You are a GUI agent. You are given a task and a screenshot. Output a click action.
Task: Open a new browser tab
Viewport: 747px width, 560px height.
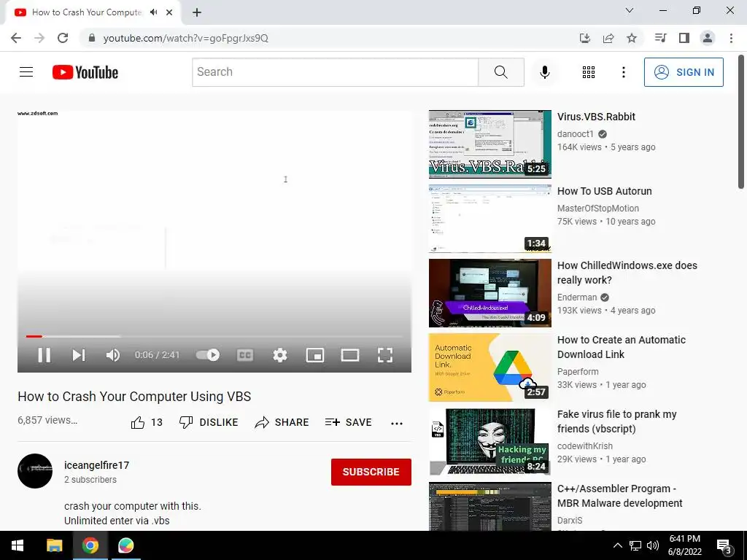(197, 12)
